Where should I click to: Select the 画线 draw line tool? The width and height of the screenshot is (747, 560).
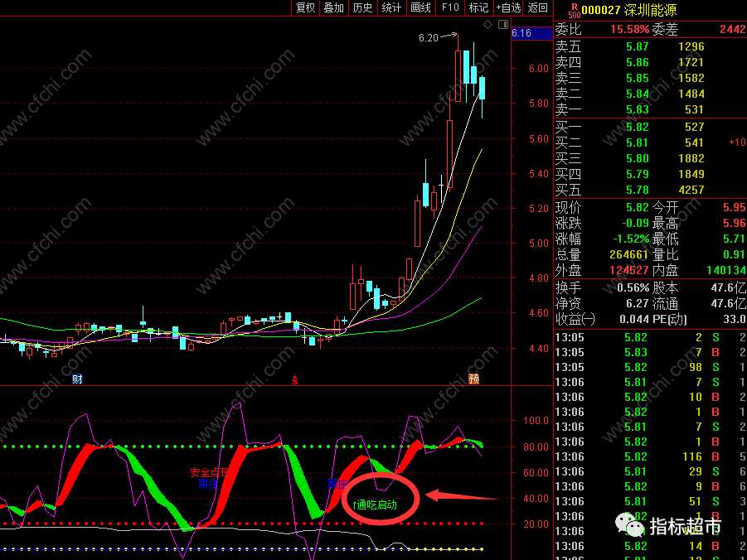pyautogui.click(x=420, y=7)
